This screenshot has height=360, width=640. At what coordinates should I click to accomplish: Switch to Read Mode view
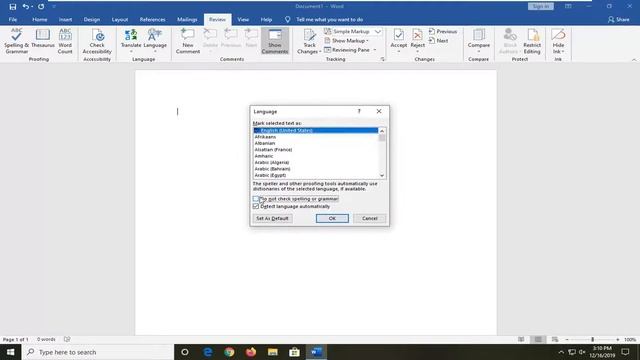click(x=521, y=339)
